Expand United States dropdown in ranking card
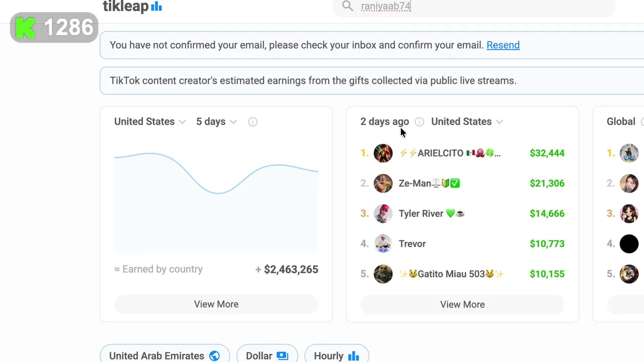 [467, 122]
